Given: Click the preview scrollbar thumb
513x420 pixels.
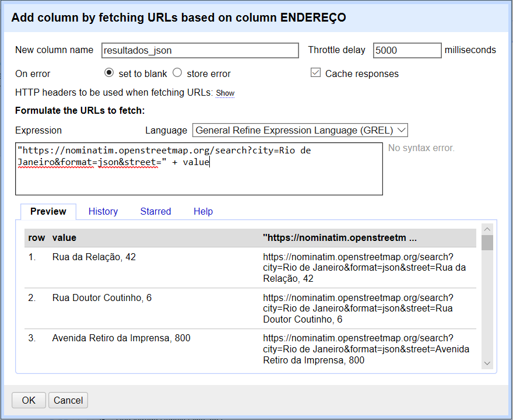Looking at the screenshot, I should (x=487, y=242).
